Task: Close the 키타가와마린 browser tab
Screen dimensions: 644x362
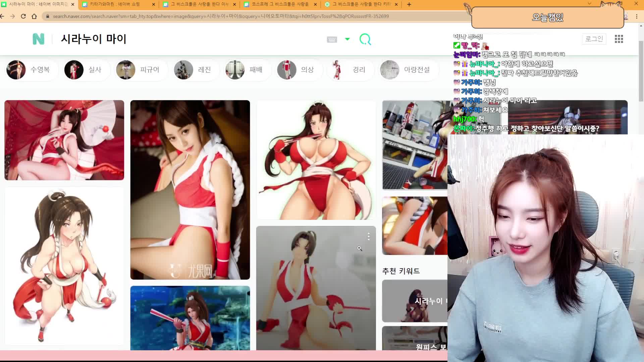Action: coord(154,4)
